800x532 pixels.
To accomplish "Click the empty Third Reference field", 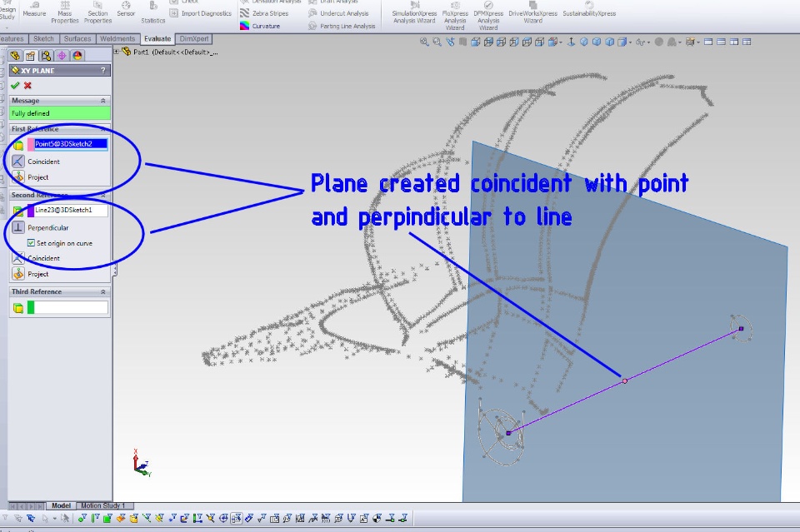I will tap(71, 307).
